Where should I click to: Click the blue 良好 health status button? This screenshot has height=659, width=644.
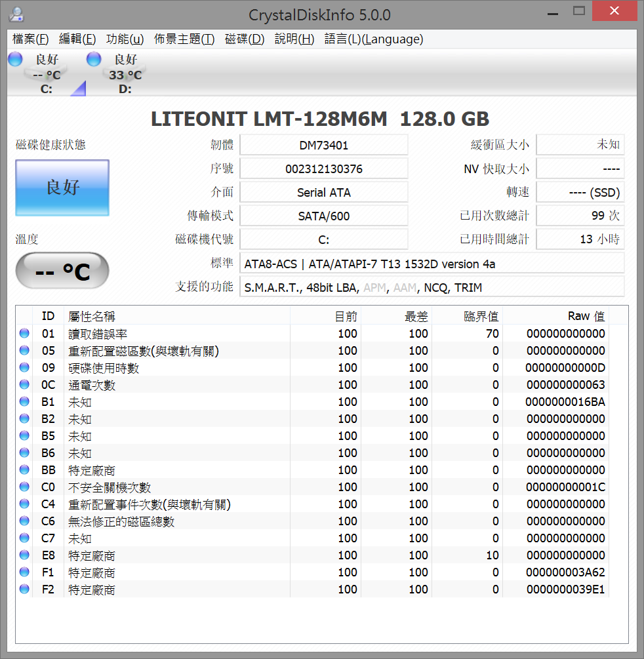62,188
